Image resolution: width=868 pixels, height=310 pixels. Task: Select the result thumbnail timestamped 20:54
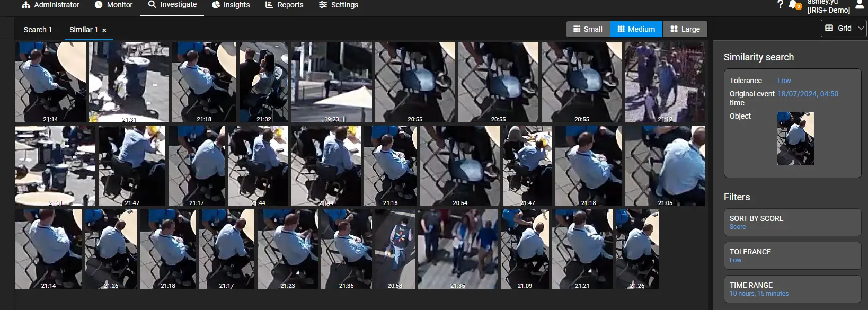point(460,166)
